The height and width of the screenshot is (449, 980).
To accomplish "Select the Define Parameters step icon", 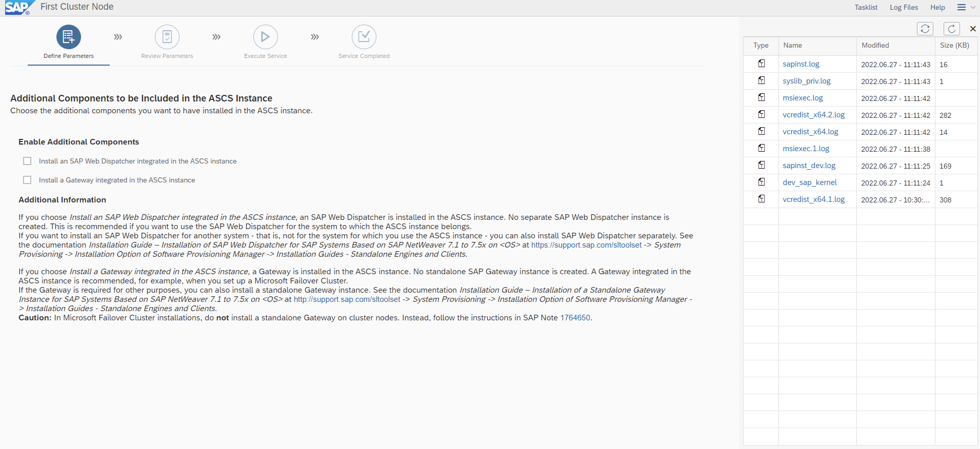I will 69,37.
